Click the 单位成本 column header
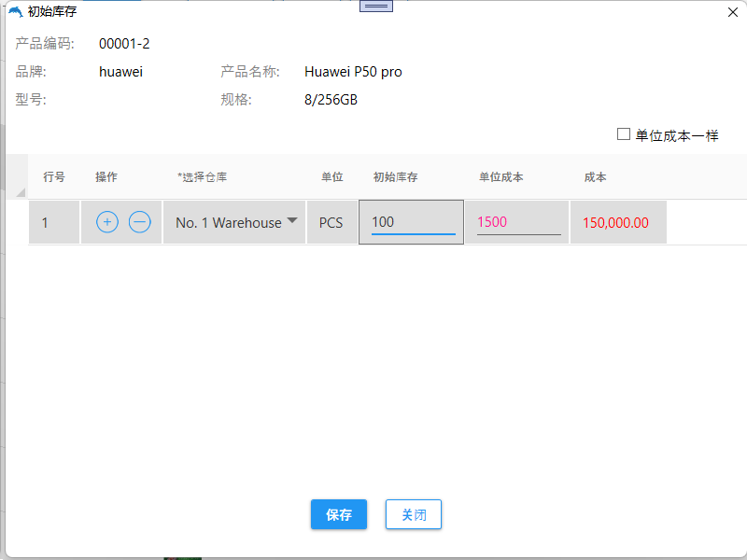Image resolution: width=747 pixels, height=560 pixels. [x=501, y=177]
